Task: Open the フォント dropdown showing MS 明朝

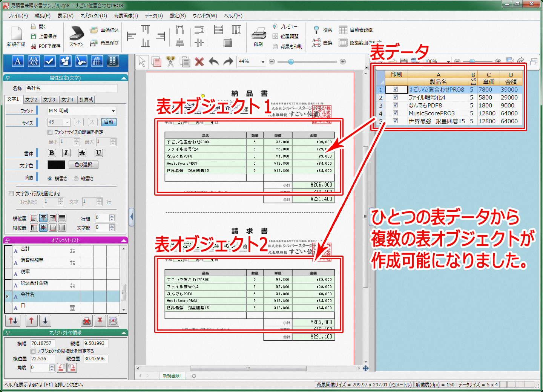Action: pyautogui.click(x=113, y=111)
